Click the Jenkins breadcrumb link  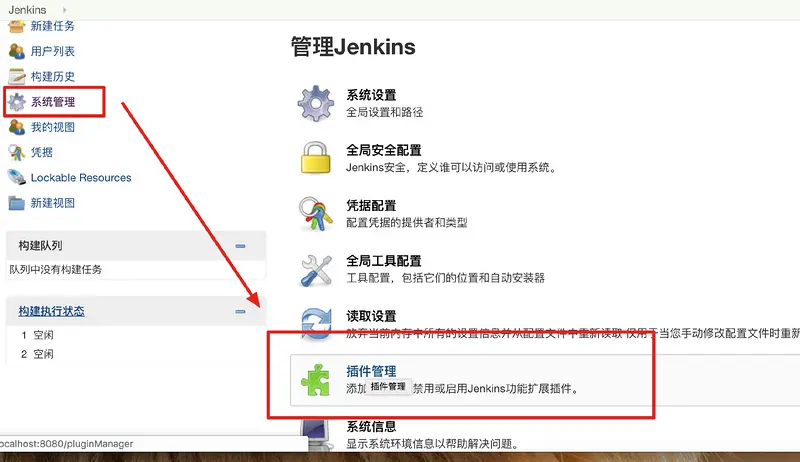click(x=27, y=10)
